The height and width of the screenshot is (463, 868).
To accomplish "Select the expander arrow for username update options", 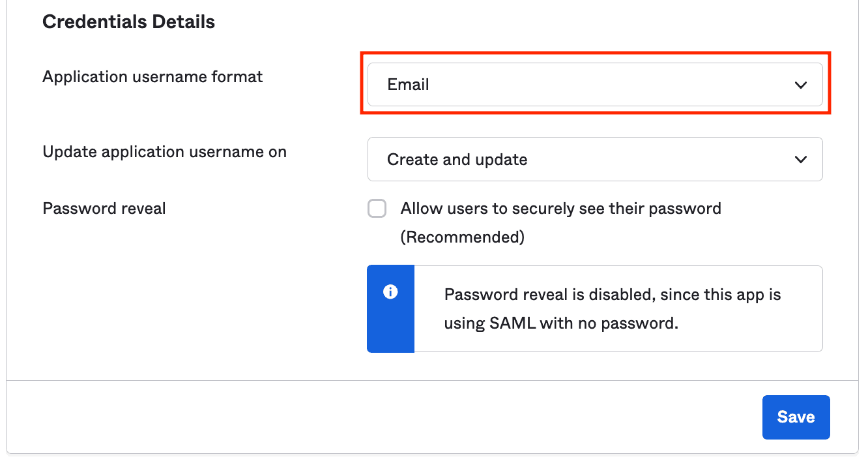I will (x=800, y=159).
